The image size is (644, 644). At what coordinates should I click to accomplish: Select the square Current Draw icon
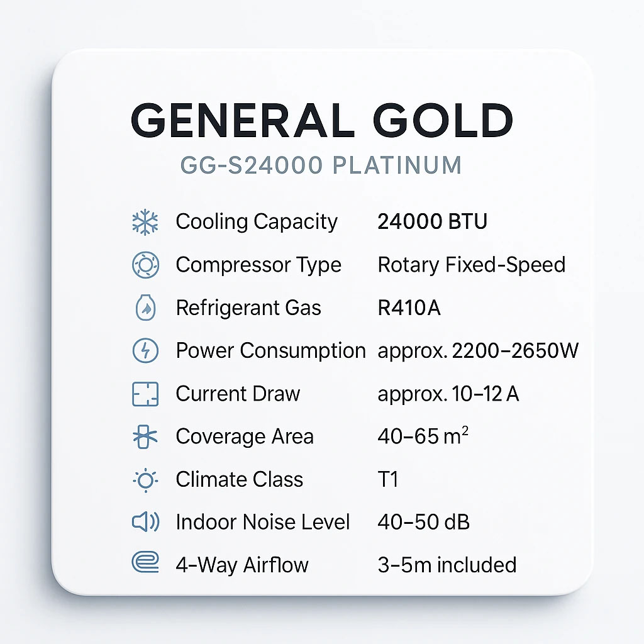(x=145, y=394)
